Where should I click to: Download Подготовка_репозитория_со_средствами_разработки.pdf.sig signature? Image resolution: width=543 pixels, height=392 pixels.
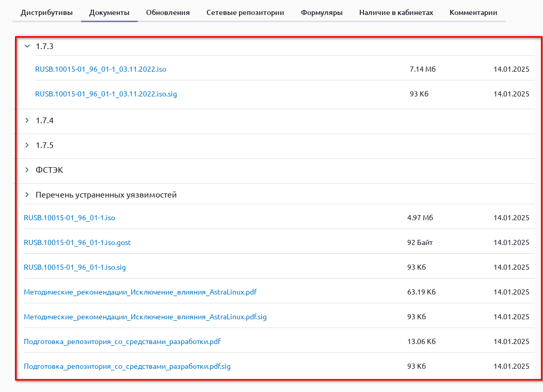pos(127,366)
